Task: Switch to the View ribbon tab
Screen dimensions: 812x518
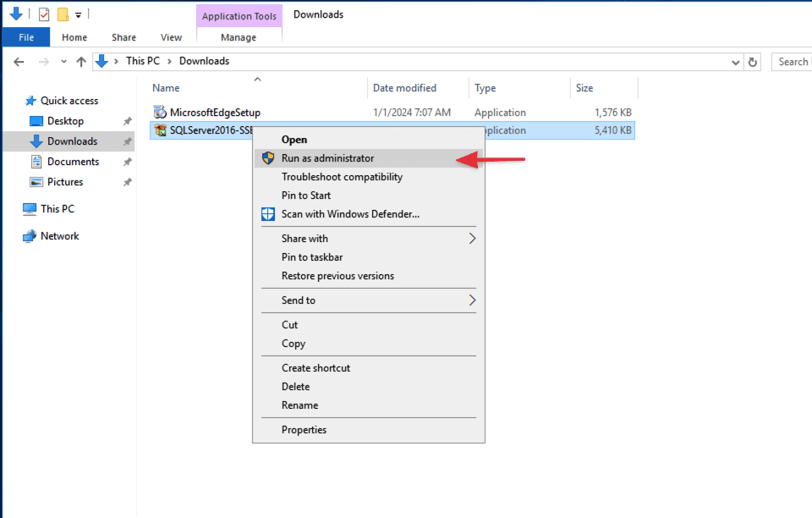Action: coord(172,37)
